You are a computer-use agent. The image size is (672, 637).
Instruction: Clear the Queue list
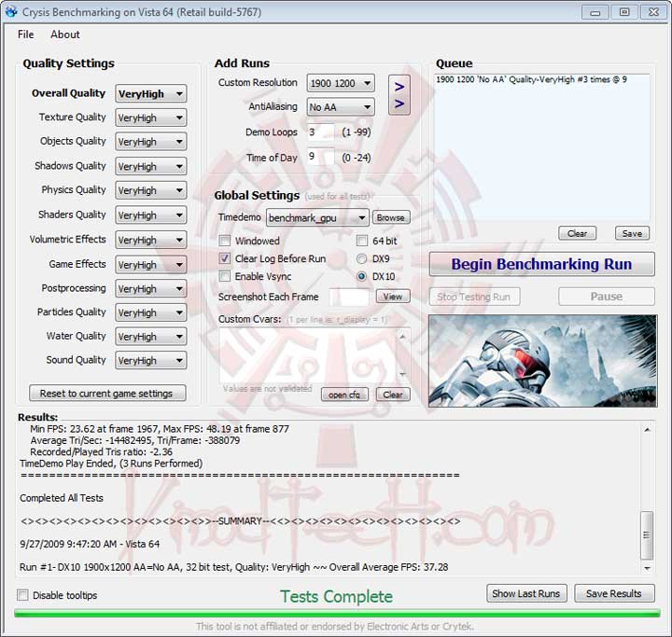(578, 233)
